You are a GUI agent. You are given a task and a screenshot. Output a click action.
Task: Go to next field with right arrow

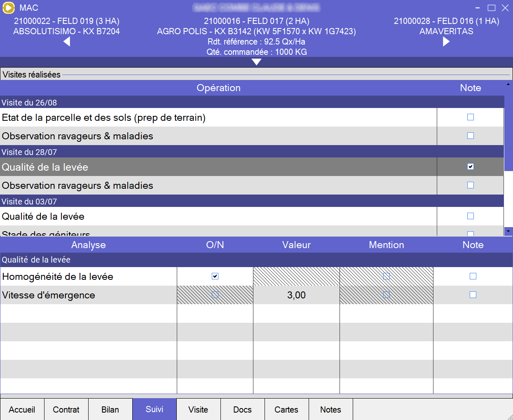446,42
